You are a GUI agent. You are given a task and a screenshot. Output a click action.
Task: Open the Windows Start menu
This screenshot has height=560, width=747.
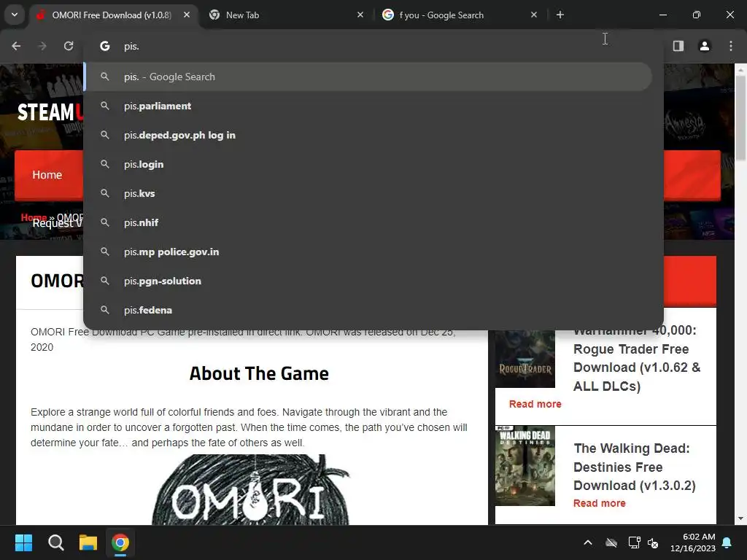tap(23, 542)
